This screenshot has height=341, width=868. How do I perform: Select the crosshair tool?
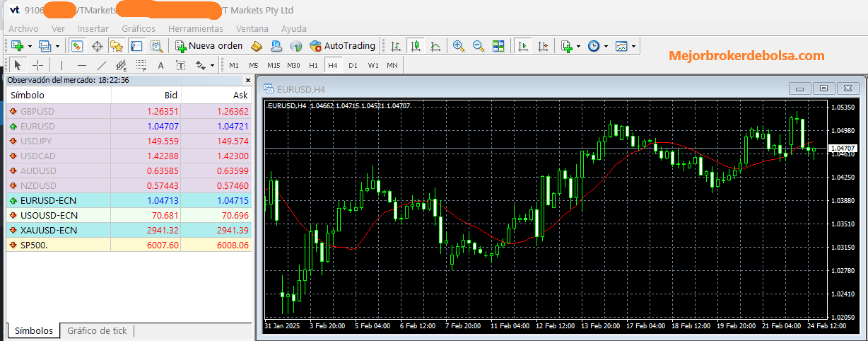click(37, 65)
